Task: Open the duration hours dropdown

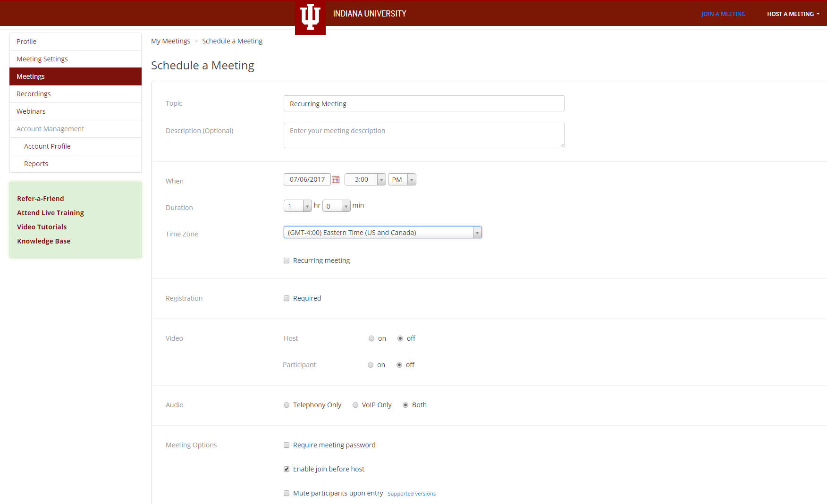Action: 298,206
